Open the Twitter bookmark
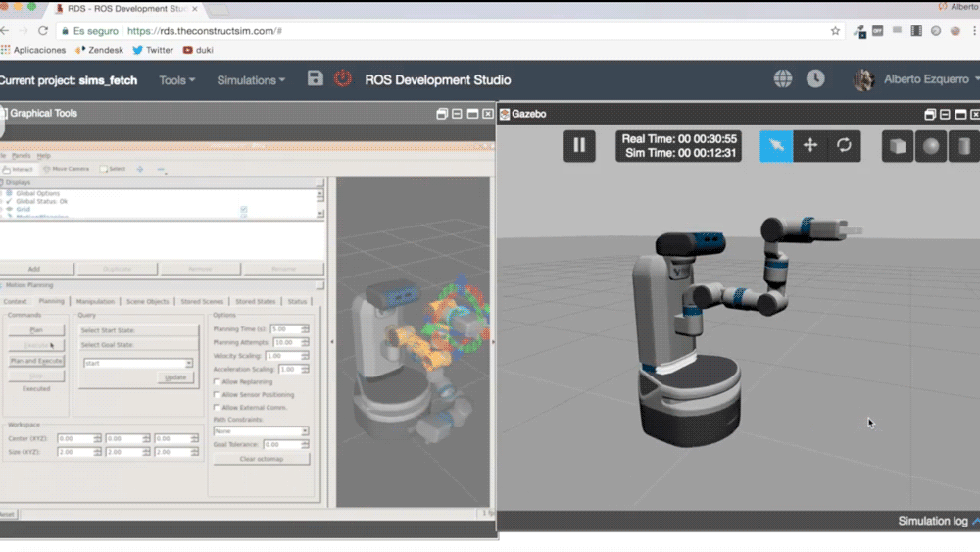This screenshot has width=980, height=552. click(153, 50)
